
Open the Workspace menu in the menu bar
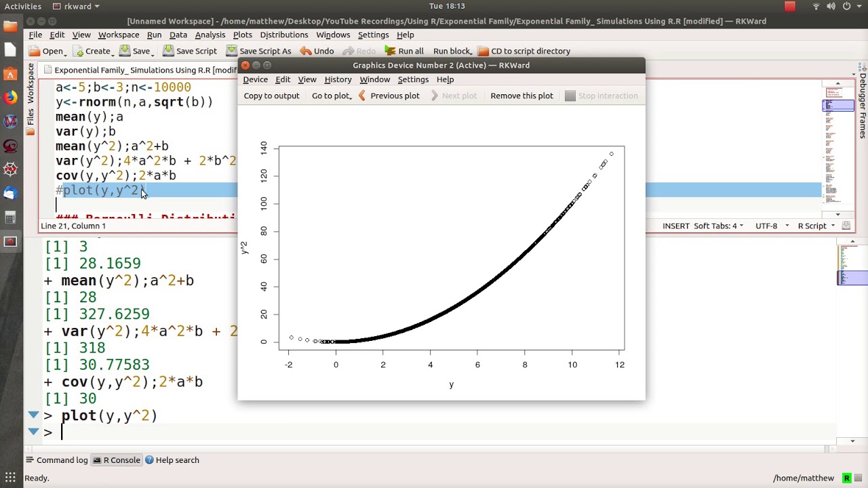pyautogui.click(x=119, y=35)
